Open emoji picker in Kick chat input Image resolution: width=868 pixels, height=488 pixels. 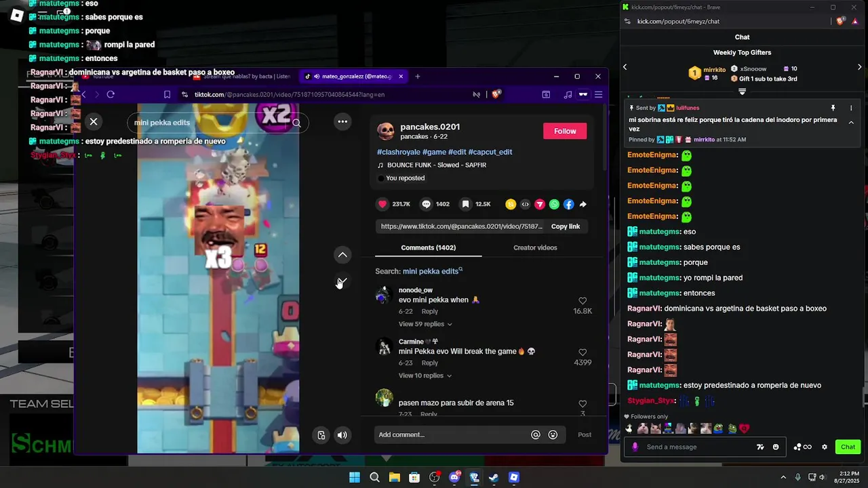click(776, 447)
